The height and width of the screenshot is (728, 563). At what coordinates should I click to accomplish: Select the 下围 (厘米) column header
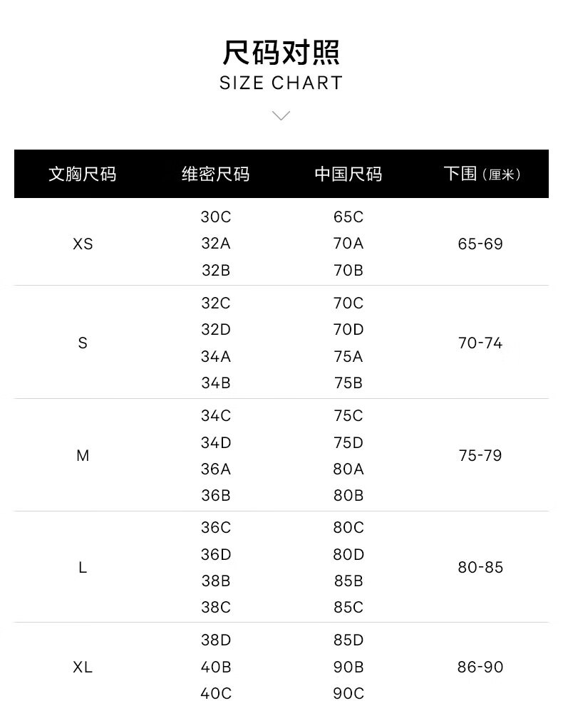pyautogui.click(x=481, y=174)
